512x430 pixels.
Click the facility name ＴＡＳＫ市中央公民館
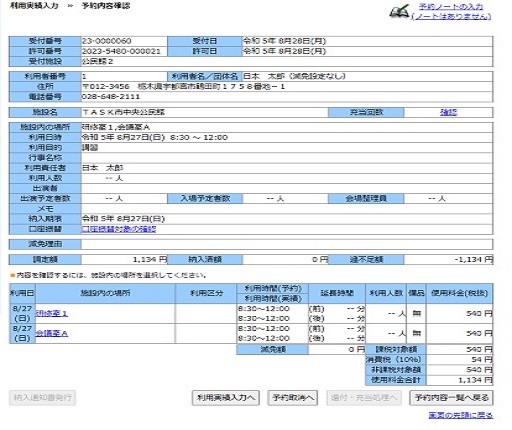pyautogui.click(x=123, y=112)
